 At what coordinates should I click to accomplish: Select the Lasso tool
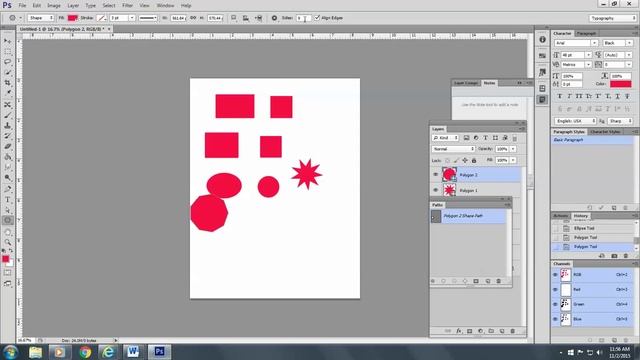click(x=7, y=62)
